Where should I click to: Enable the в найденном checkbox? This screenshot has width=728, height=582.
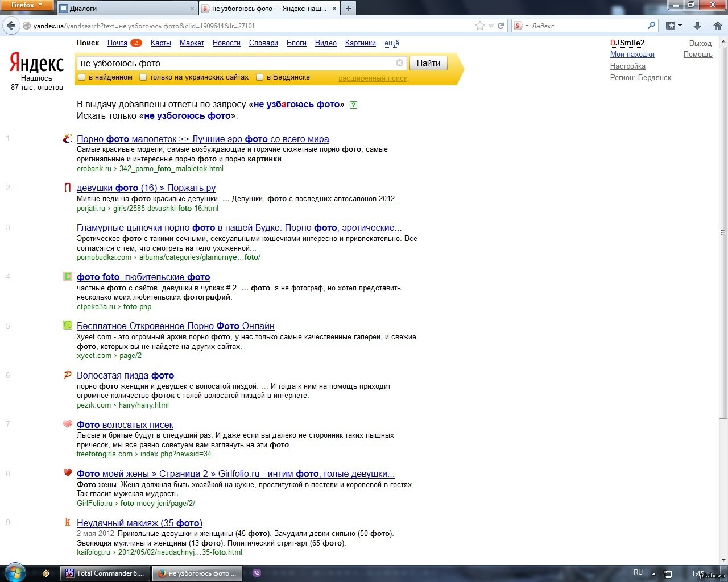[x=82, y=77]
